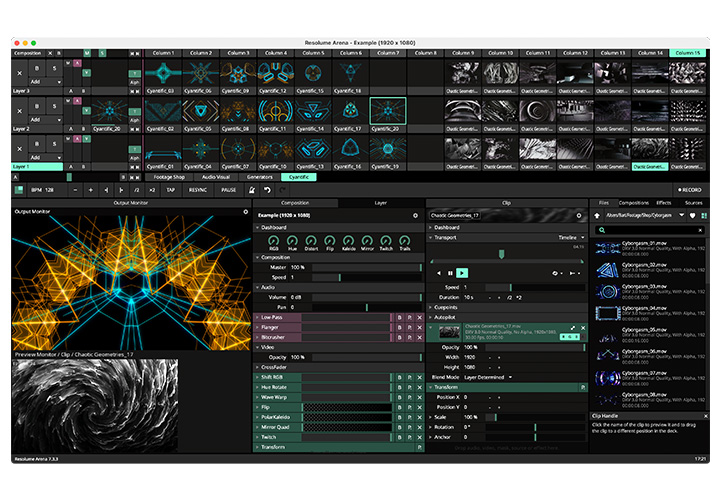
Task: Click the TAP tempo button
Action: point(170,189)
